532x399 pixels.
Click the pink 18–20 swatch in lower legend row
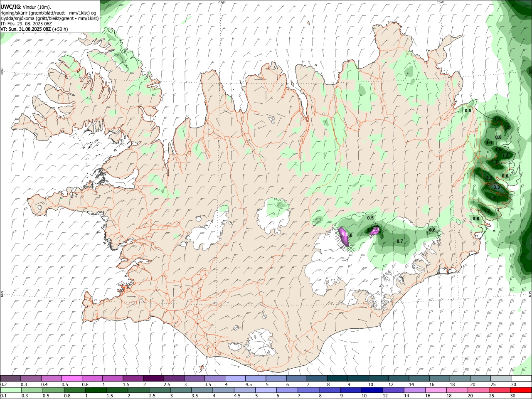click(456, 390)
